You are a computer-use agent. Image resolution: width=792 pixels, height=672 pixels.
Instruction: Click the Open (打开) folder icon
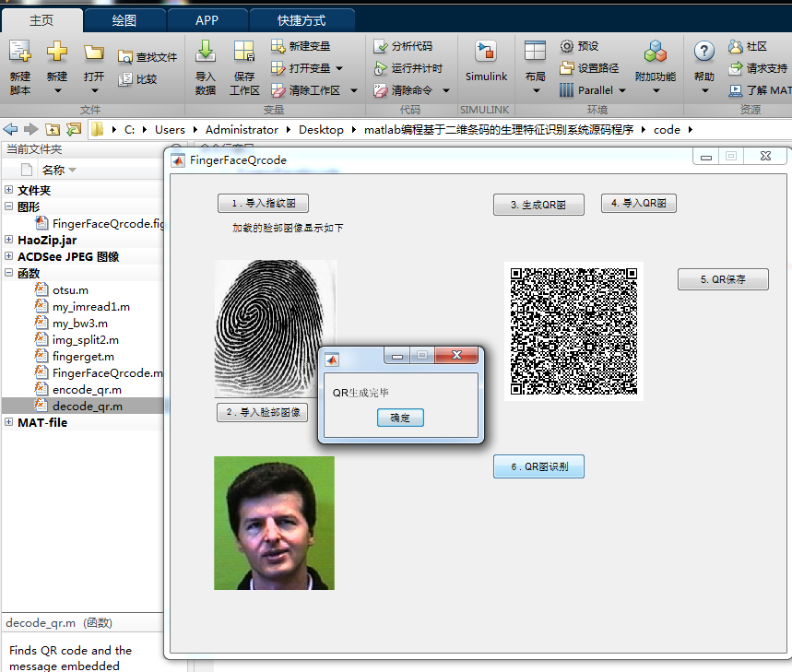94,52
